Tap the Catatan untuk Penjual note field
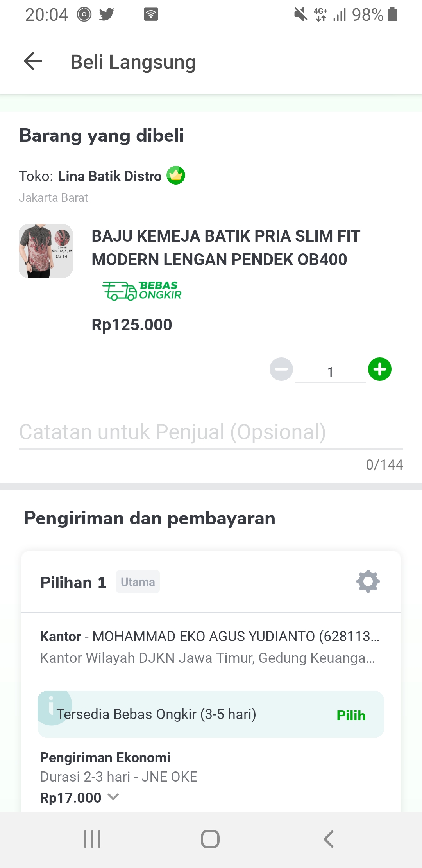 (x=211, y=432)
